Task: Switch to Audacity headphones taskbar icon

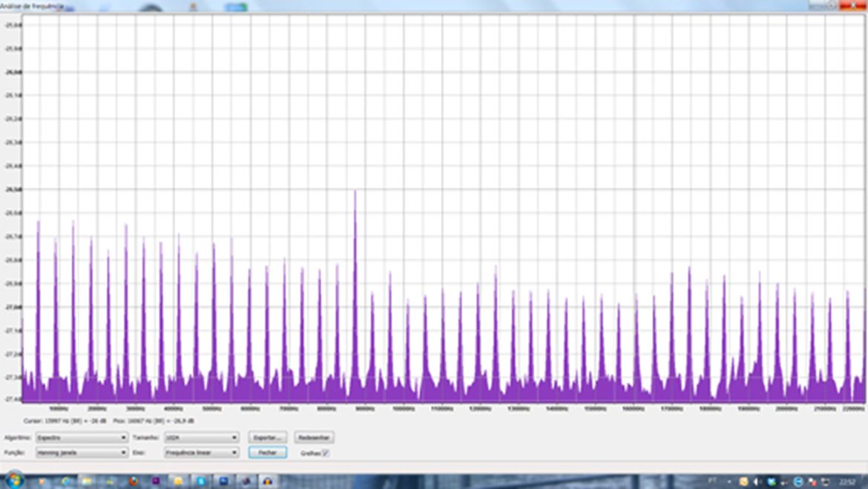Action: click(267, 481)
